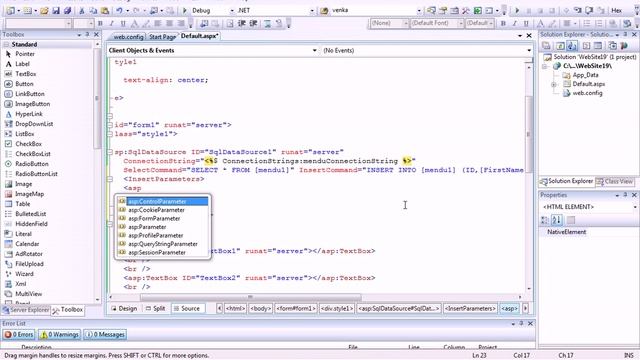Select asp:ProfileParameter in IntelliSense list

click(163, 236)
